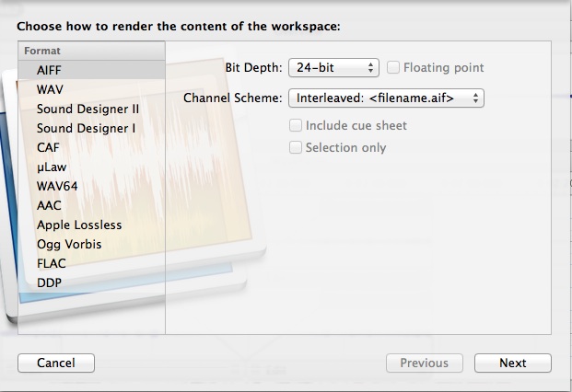The width and height of the screenshot is (572, 392).
Task: Select AIFF in the Format list
Action: click(50, 70)
